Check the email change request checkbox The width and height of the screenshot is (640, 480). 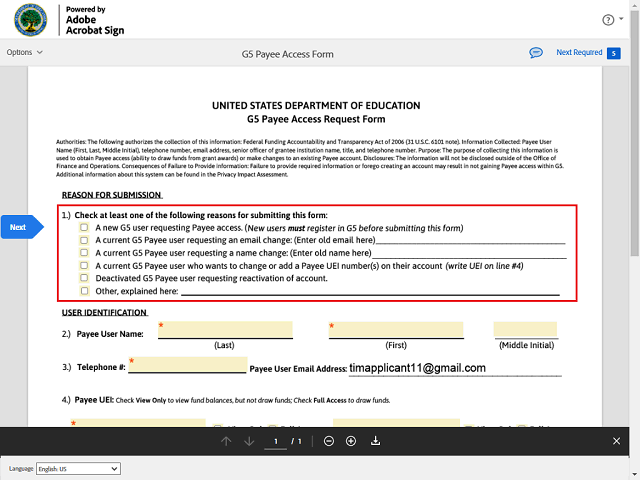pos(84,240)
